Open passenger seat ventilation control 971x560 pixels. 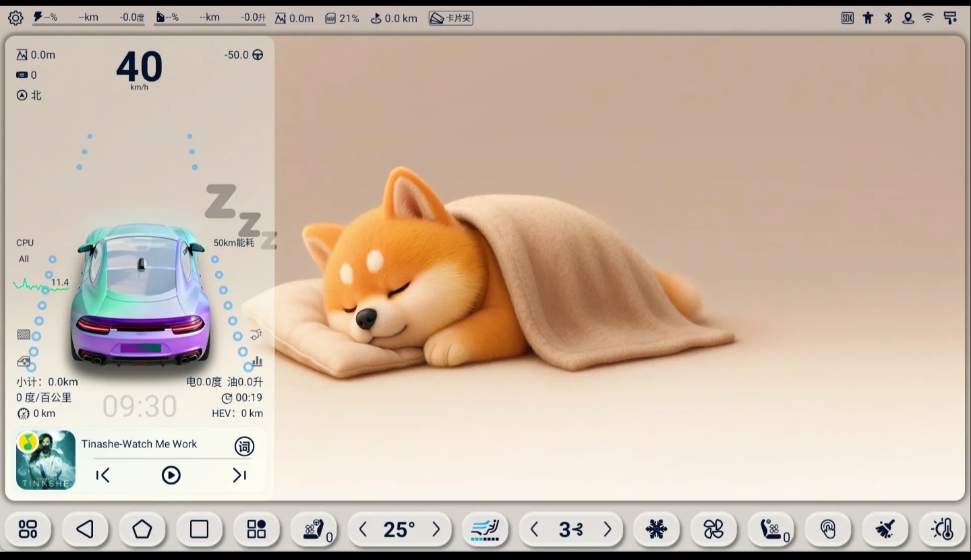771,530
